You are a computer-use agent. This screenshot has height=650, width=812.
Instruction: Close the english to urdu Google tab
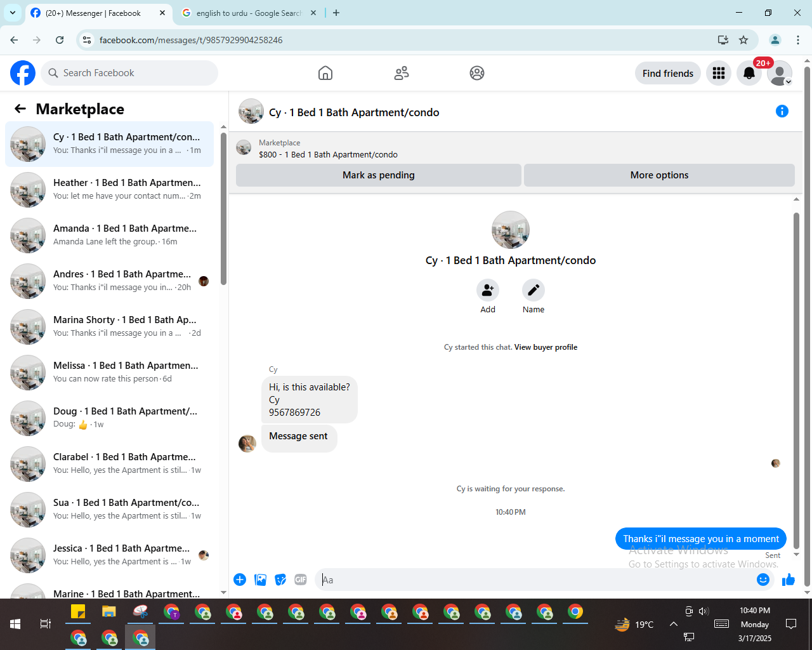[313, 13]
